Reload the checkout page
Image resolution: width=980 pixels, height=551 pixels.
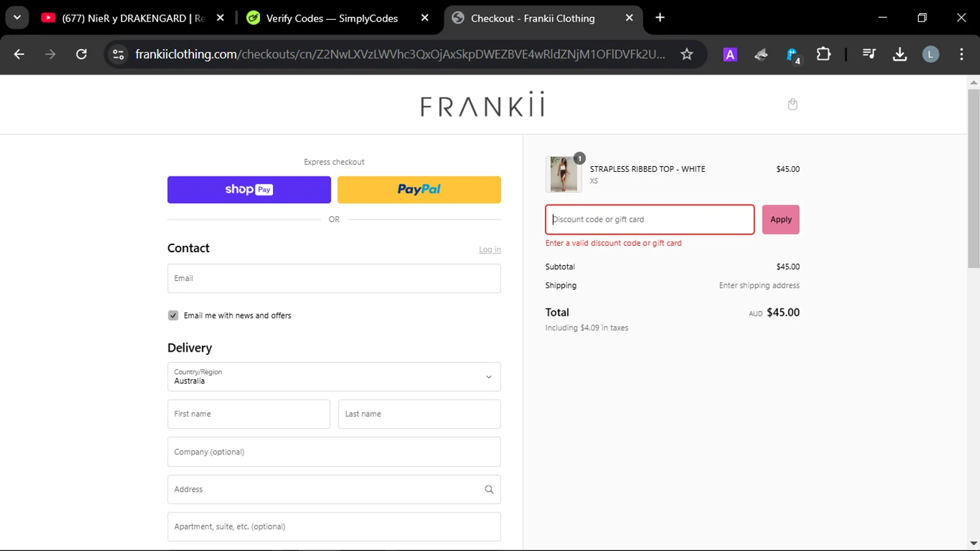pyautogui.click(x=82, y=54)
